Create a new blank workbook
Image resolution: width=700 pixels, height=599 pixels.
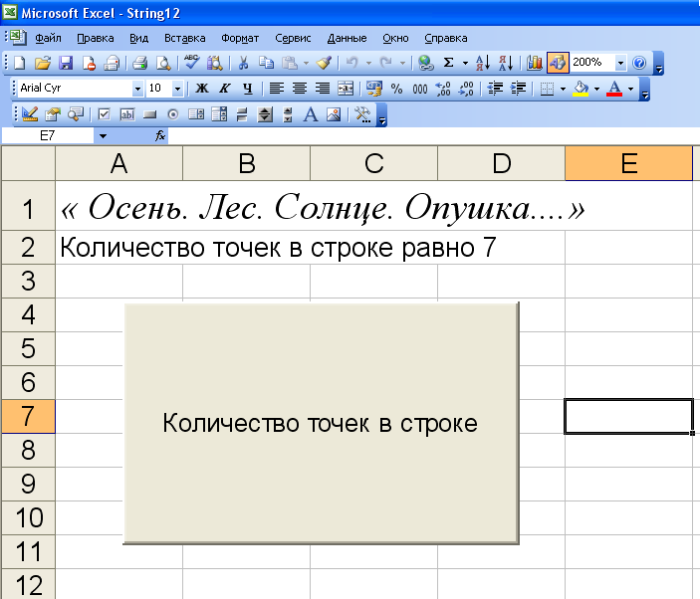pos(19,63)
